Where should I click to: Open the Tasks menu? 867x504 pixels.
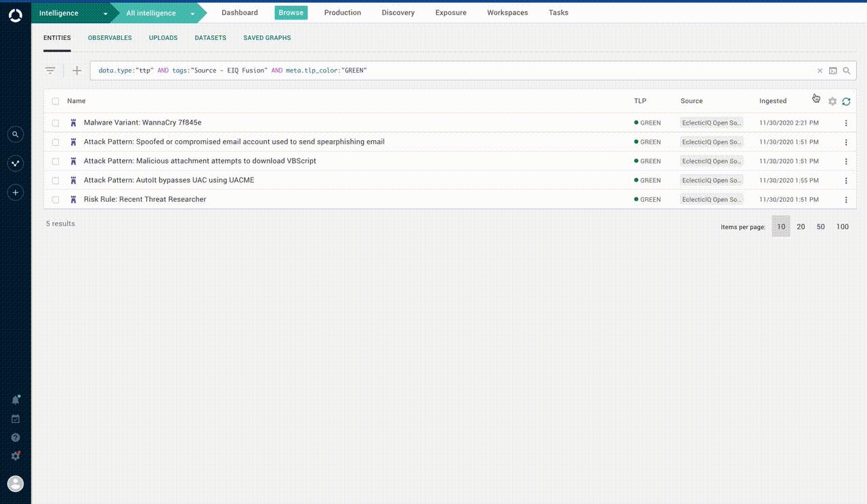(559, 13)
